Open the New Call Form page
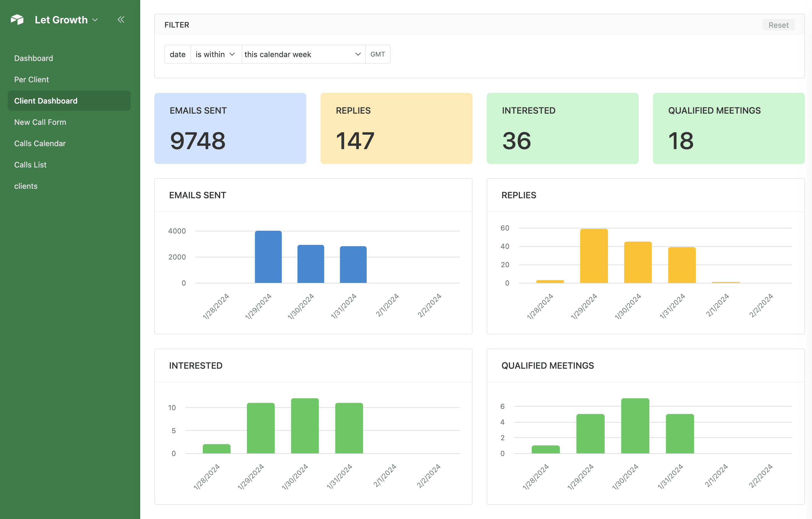Screen dimensions: 812x519 pyautogui.click(x=40, y=122)
